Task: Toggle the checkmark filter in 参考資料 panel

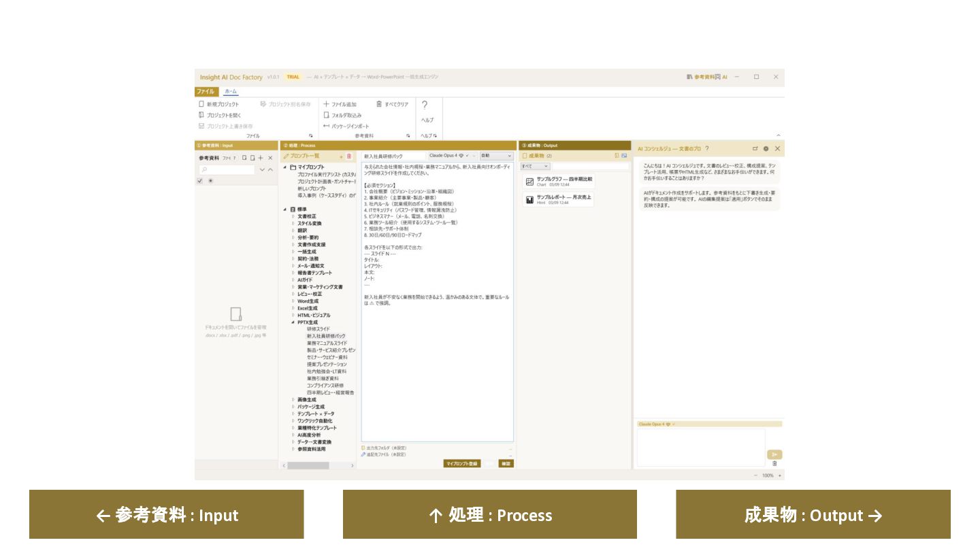Action: tap(199, 181)
